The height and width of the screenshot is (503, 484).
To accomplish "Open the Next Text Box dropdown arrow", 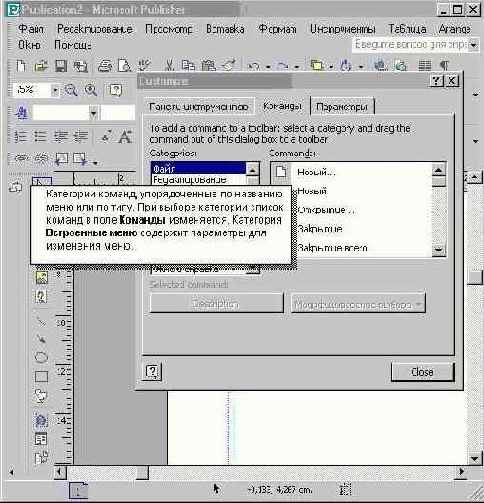I will (x=95, y=163).
